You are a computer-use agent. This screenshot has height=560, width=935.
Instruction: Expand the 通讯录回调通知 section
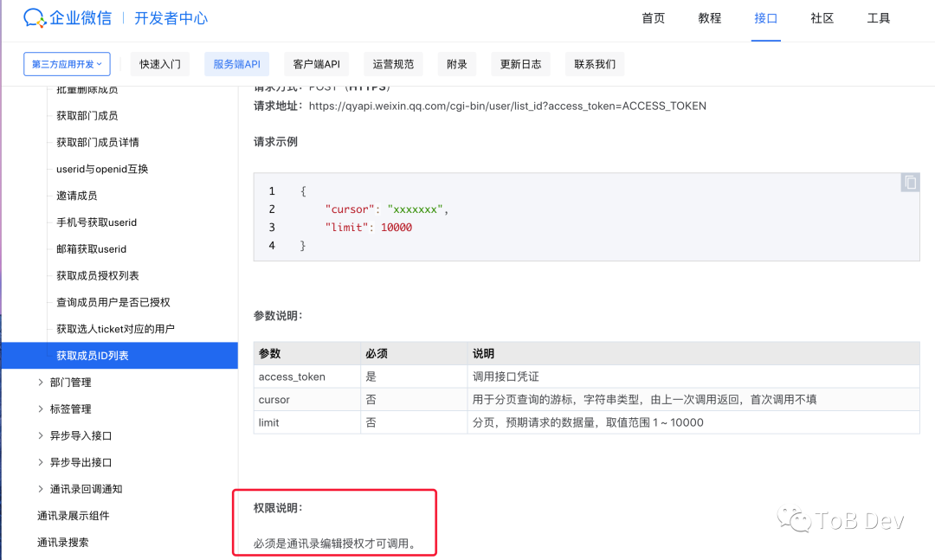coord(83,488)
